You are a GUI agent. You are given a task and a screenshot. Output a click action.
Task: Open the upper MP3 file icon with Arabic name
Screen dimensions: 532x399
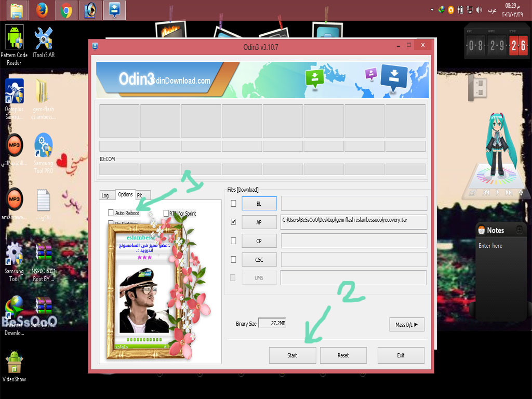point(14,149)
